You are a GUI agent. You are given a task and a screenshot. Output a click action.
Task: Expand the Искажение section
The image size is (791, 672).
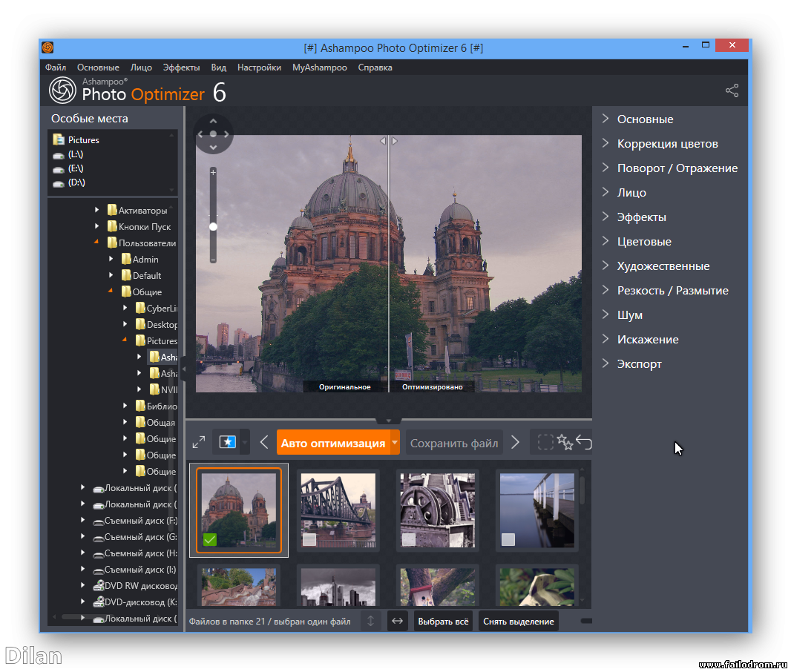[640, 339]
